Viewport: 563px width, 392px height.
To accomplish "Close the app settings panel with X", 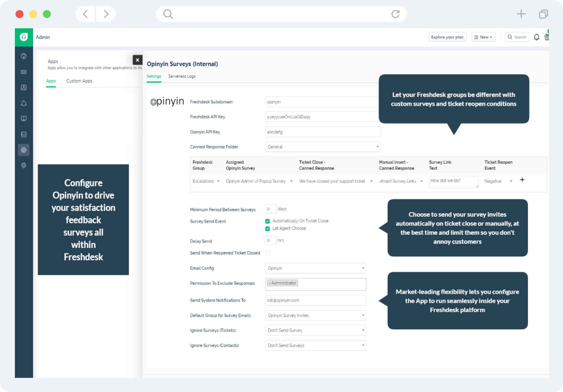I will 138,60.
